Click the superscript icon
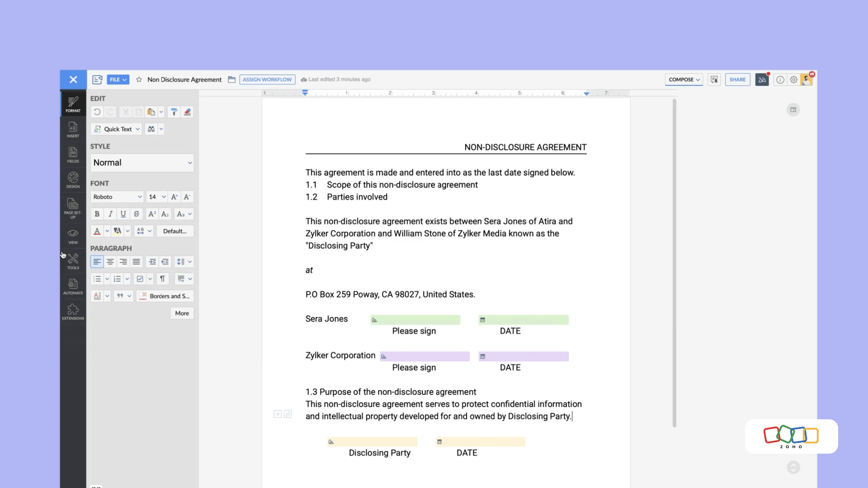 (x=152, y=214)
